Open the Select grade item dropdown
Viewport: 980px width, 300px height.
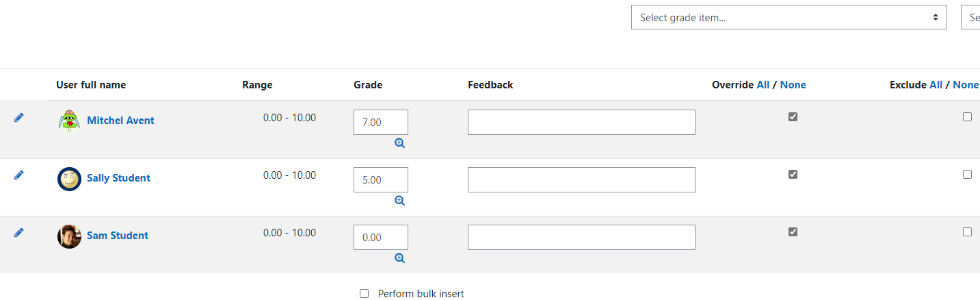(x=789, y=18)
